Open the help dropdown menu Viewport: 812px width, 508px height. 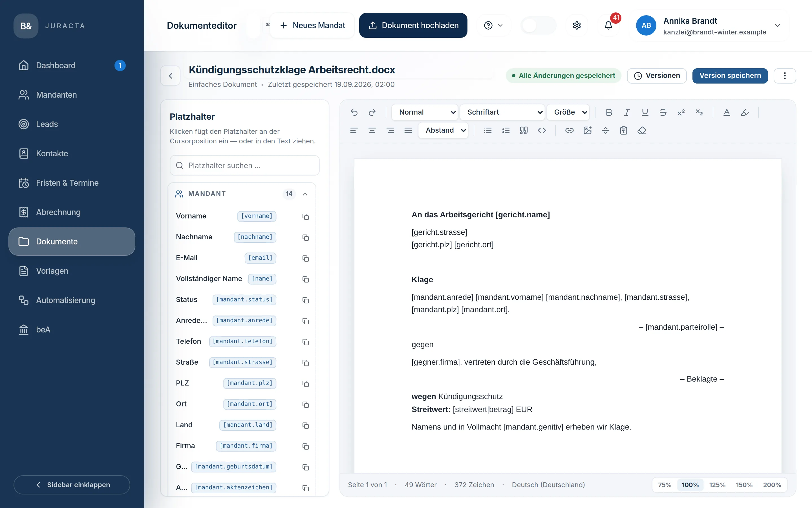pos(493,25)
